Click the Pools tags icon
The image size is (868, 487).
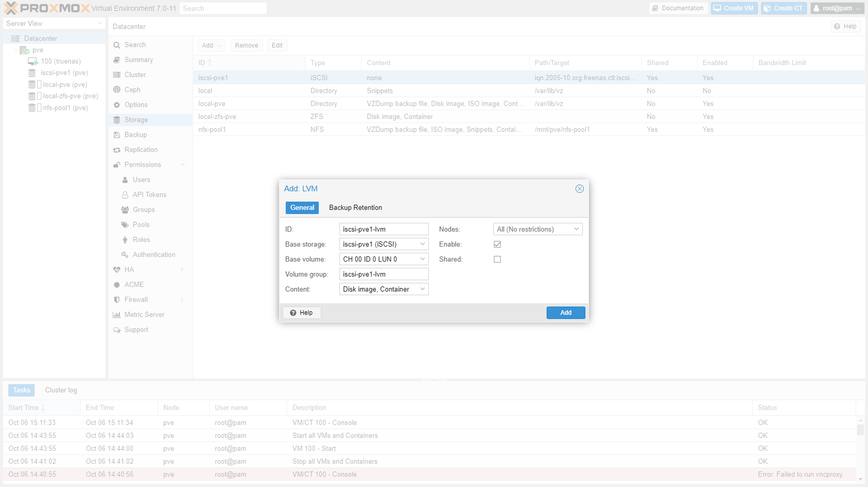point(125,225)
